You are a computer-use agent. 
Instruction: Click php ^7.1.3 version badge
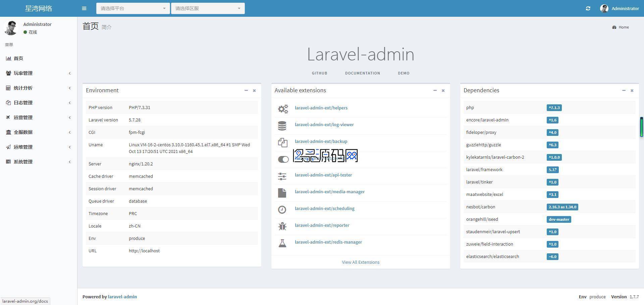(554, 108)
